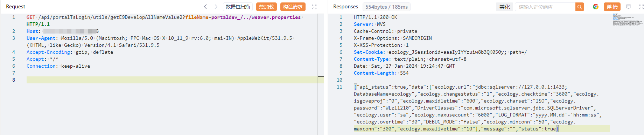Screen dimensions: 644x135
Task: Focus the 请输入定位响应 search input field
Action: click(545, 7)
